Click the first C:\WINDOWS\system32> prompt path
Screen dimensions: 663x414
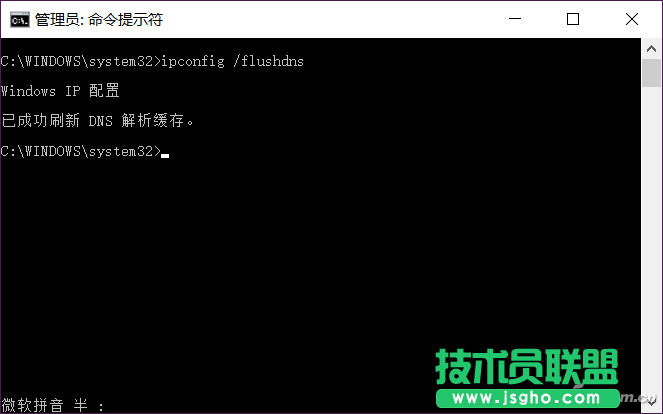[x=81, y=61]
